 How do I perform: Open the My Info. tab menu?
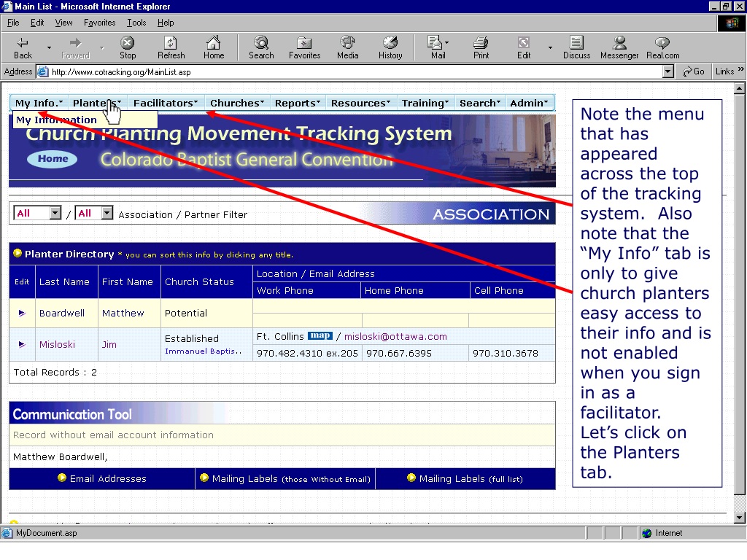coord(39,103)
